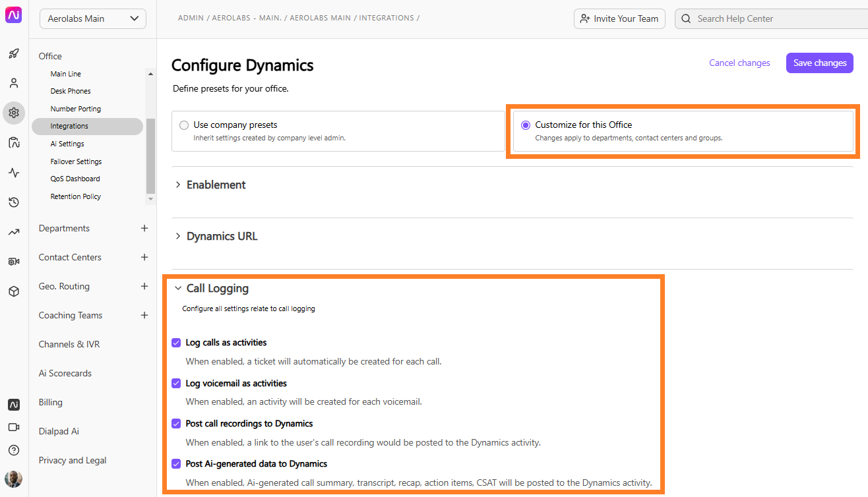Click the plus icon next to Geo. Routing
This screenshot has height=497, width=868.
[x=144, y=286]
